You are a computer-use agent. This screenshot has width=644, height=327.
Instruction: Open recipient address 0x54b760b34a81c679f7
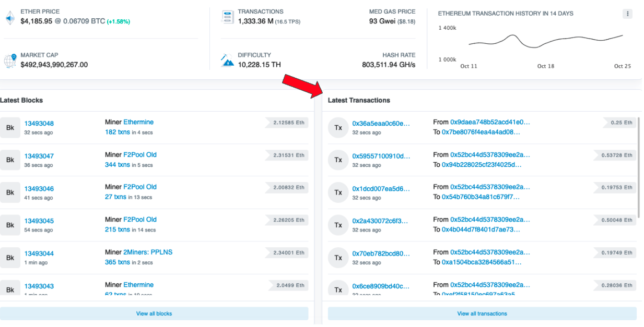click(481, 197)
